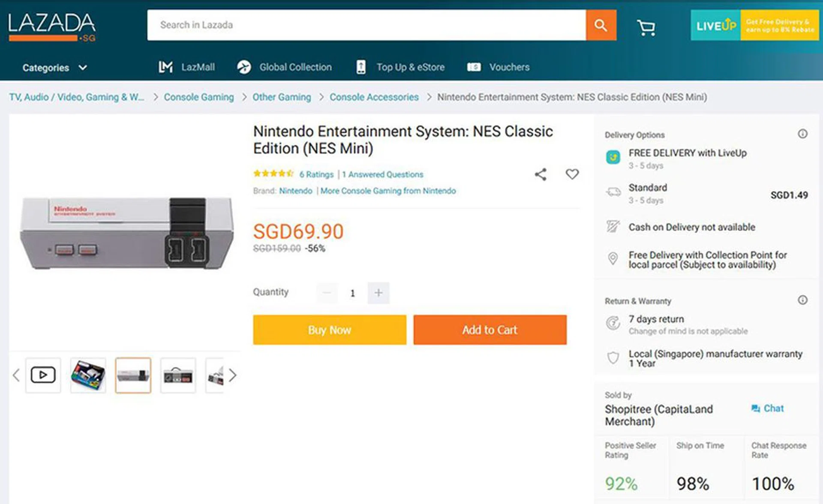Increase quantity with plus button
The width and height of the screenshot is (823, 504).
[378, 293]
